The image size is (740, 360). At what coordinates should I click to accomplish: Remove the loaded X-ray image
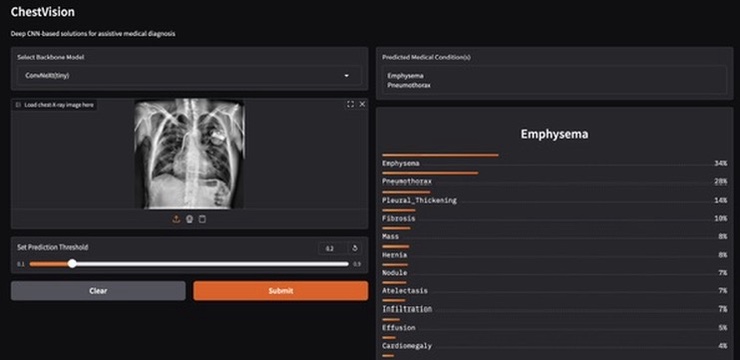point(362,104)
